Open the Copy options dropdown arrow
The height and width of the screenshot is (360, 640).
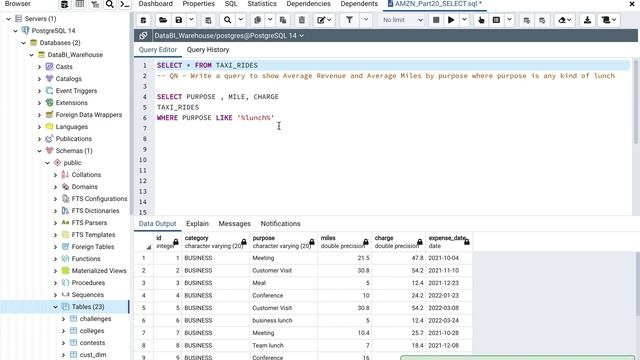270,20
